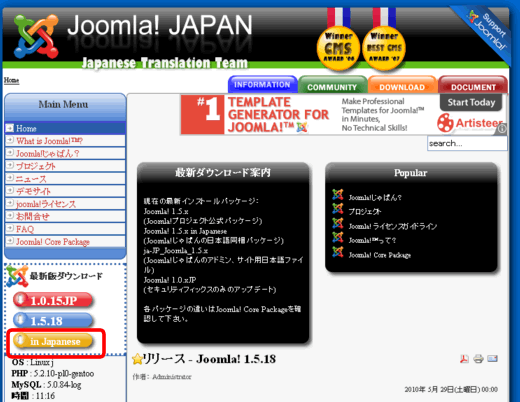Click the 1.5.18 download button
Screen dimensions: 520x402
pyautogui.click(x=53, y=321)
